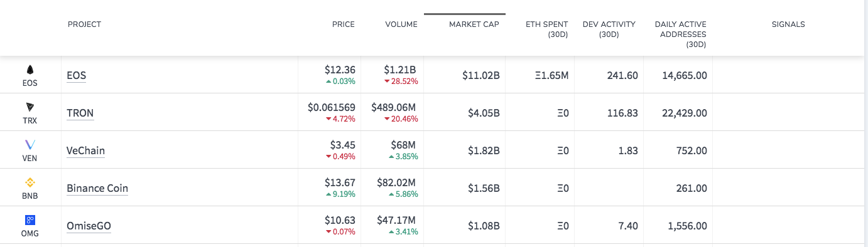Open the VeChain project link
Image resolution: width=868 pixels, height=247 pixels.
tap(86, 151)
